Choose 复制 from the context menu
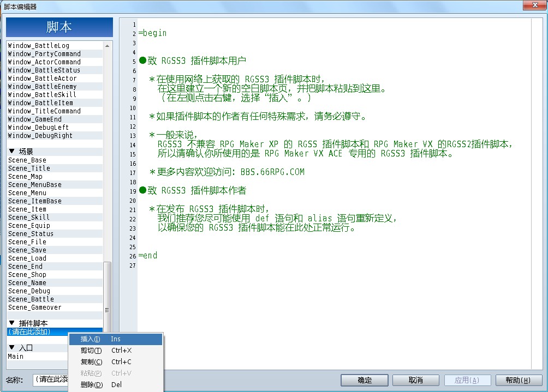This screenshot has height=392, width=548. 116,362
